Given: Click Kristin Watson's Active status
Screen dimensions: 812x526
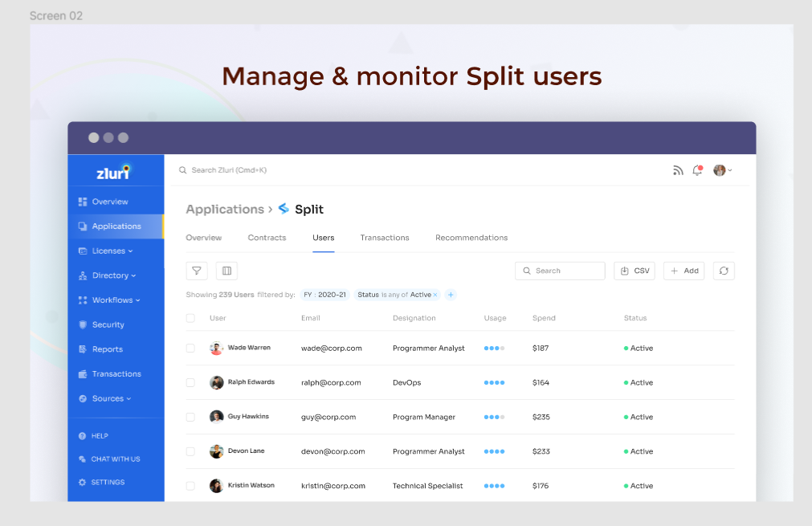Looking at the screenshot, I should [x=639, y=486].
